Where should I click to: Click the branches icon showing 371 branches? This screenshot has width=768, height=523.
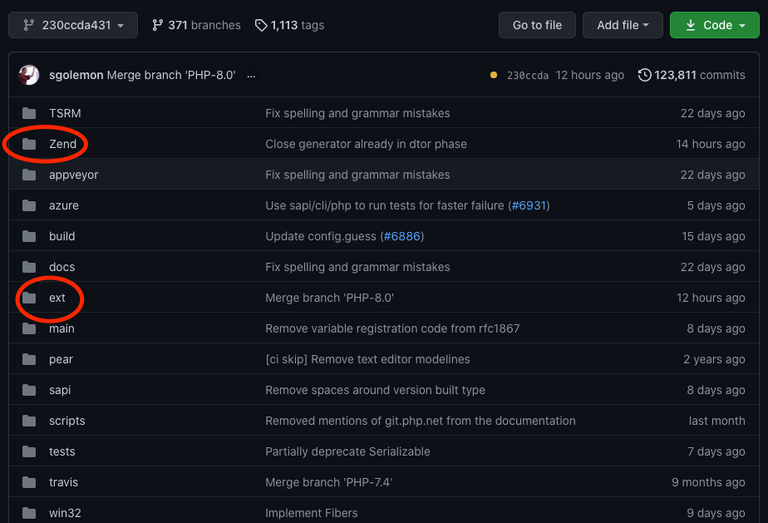tap(157, 25)
